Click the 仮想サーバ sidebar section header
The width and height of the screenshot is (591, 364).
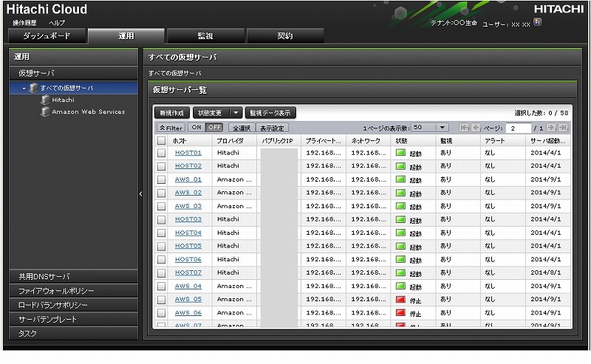(x=73, y=73)
